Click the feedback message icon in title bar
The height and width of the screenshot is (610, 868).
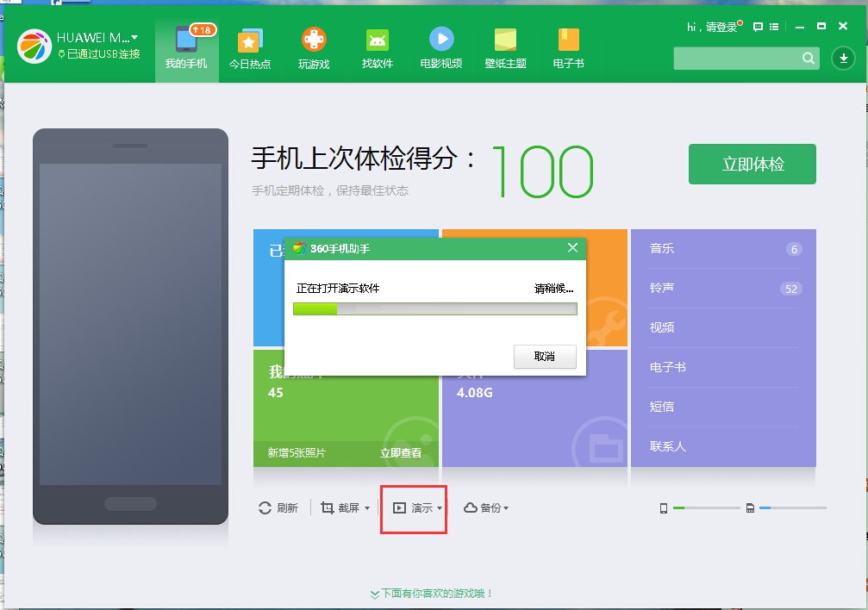click(756, 28)
